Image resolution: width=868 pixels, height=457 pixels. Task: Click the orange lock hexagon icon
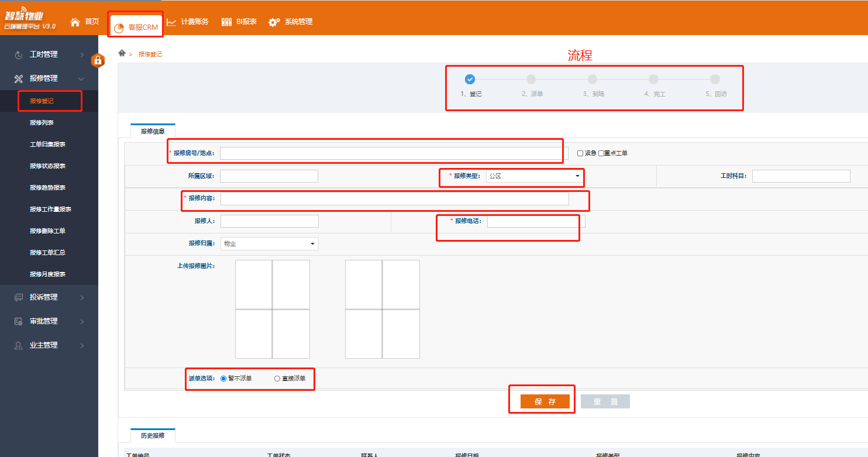[x=98, y=60]
